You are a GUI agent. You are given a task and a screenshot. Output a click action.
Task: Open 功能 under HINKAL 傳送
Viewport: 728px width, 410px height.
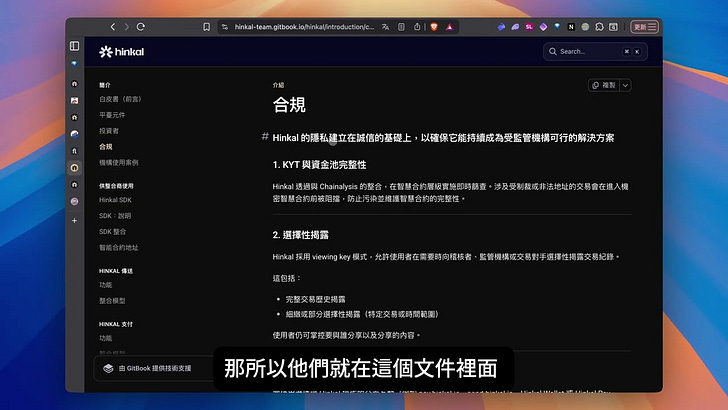105,285
